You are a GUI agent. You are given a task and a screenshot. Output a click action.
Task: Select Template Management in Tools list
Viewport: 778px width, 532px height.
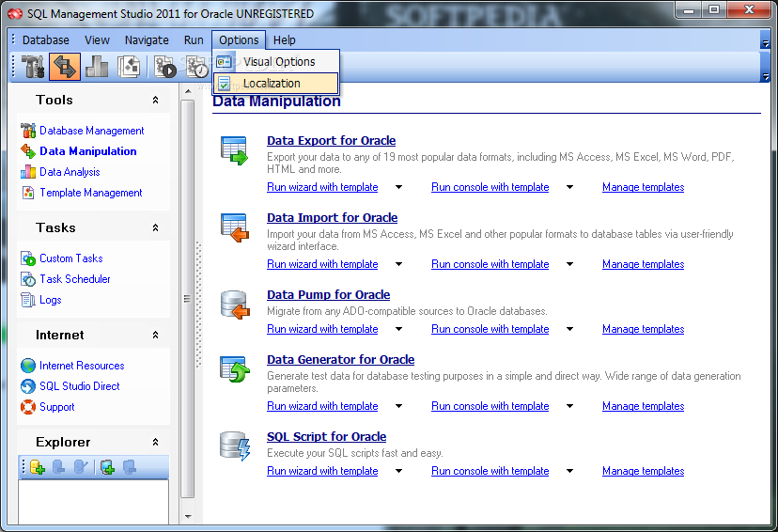pyautogui.click(x=91, y=193)
